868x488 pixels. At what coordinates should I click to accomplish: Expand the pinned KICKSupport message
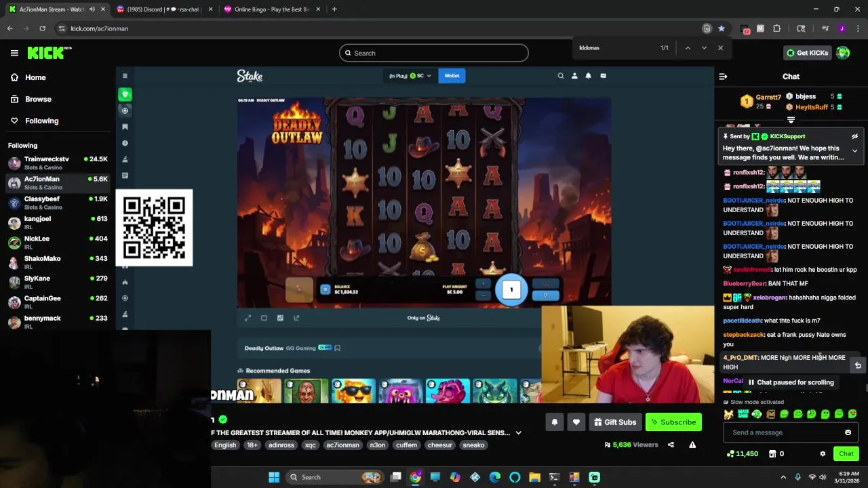(854, 150)
